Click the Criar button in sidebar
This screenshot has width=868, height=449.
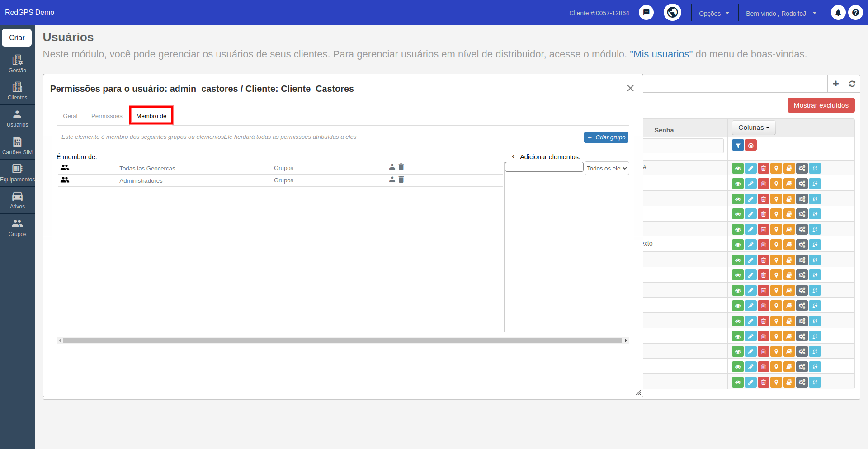[17, 38]
